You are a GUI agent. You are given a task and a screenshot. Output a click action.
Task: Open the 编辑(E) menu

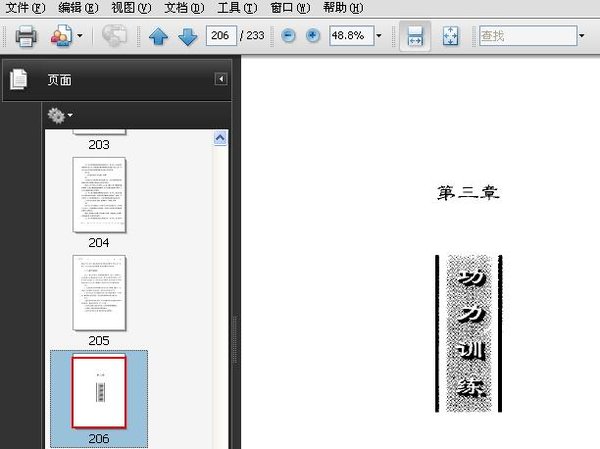tap(78, 8)
